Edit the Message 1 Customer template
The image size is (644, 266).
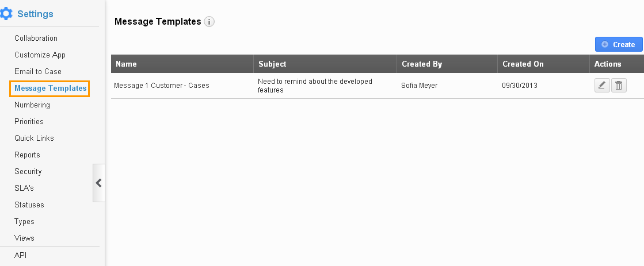[x=602, y=85]
